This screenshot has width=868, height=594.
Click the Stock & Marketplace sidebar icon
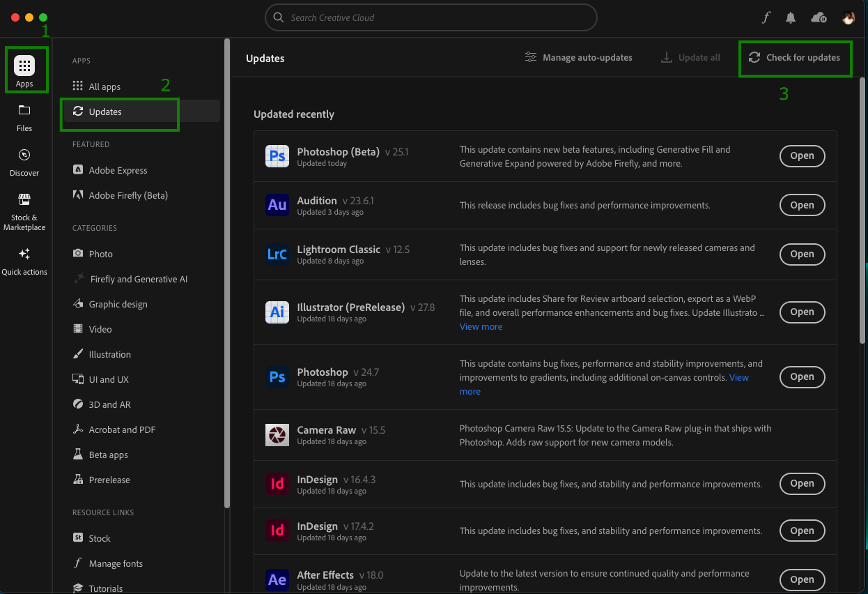tap(24, 207)
